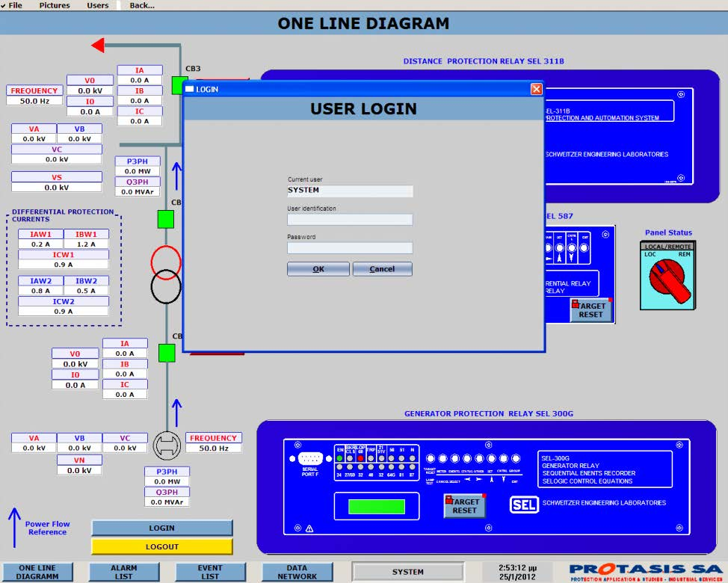This screenshot has width=728, height=583.
Task: Click the generator P3PH 0.0 MW value
Action: 167,481
